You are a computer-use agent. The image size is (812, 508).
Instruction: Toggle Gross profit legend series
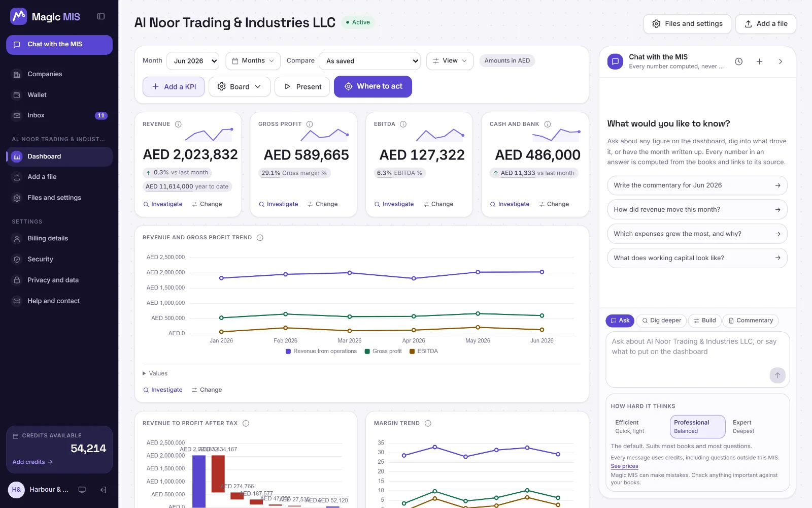pos(383,351)
